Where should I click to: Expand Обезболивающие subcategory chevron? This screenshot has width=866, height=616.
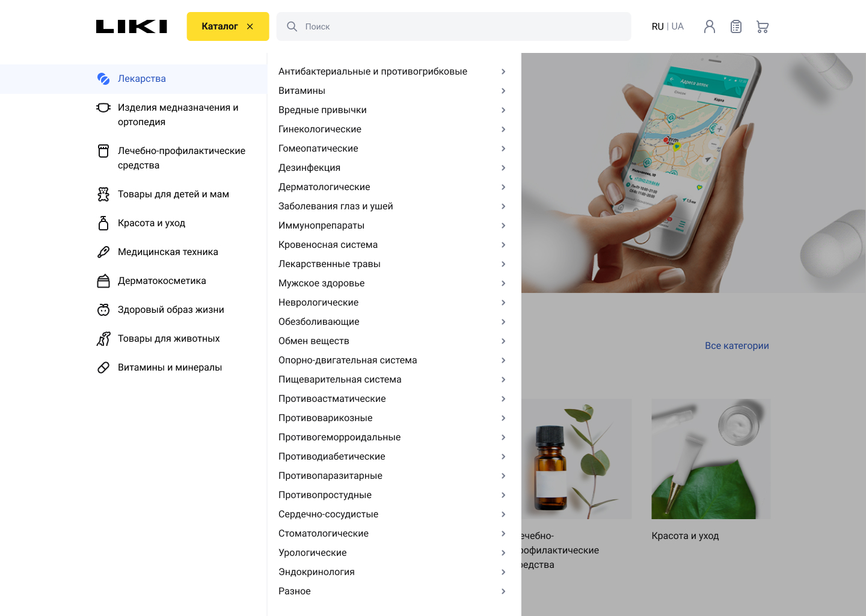(x=503, y=322)
